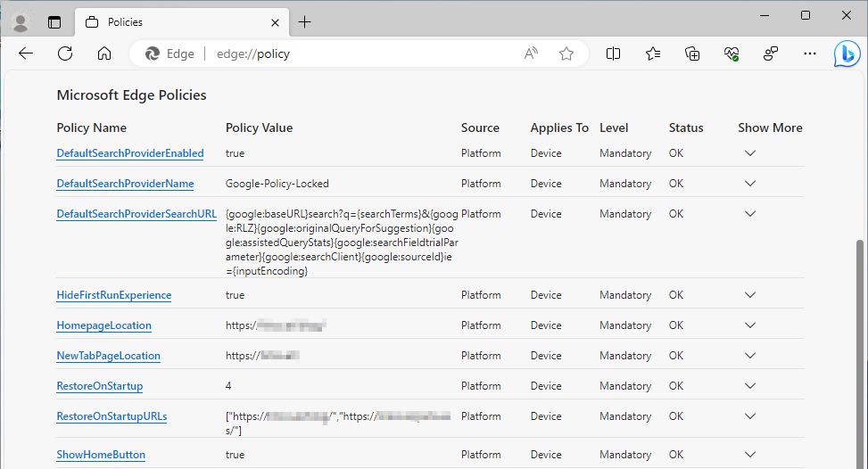Click the Source column header
Image resolution: width=868 pixels, height=469 pixels.
pyautogui.click(x=480, y=128)
